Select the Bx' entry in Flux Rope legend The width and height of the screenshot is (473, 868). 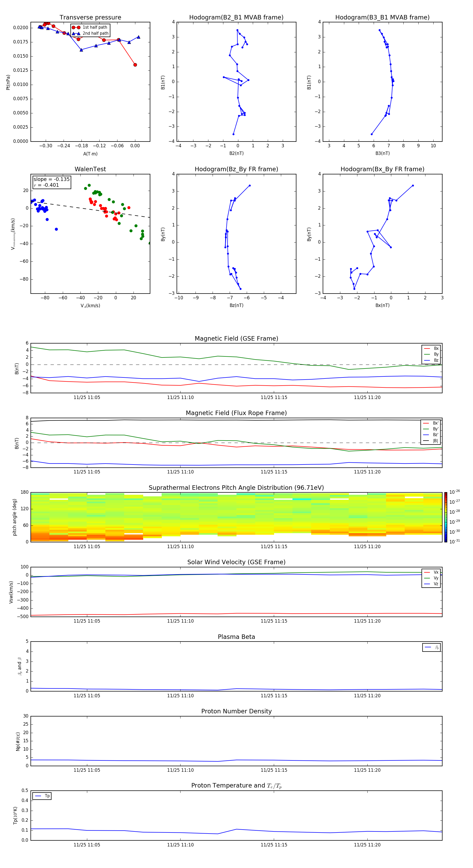[x=431, y=423]
